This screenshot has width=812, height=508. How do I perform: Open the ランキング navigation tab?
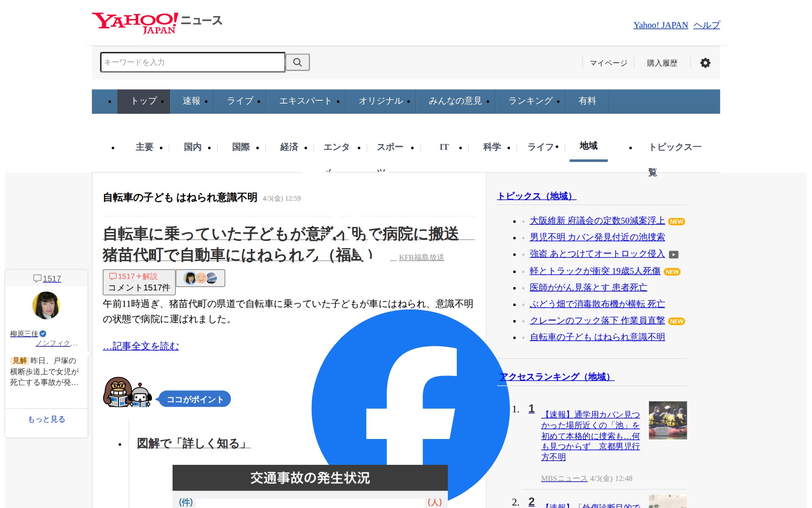coord(530,101)
